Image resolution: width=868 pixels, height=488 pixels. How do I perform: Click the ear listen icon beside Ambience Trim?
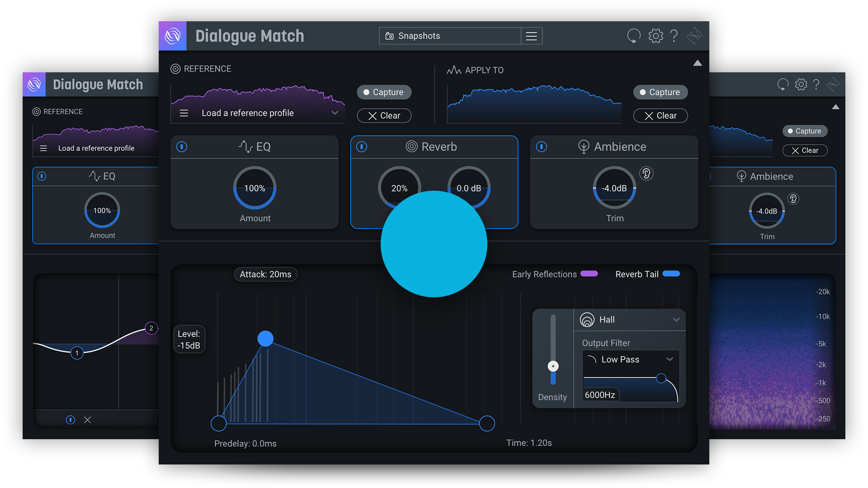[x=646, y=174]
